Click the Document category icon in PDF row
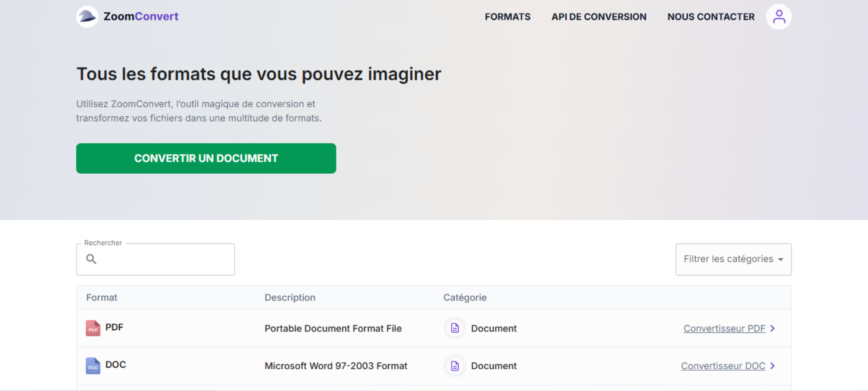 point(455,328)
